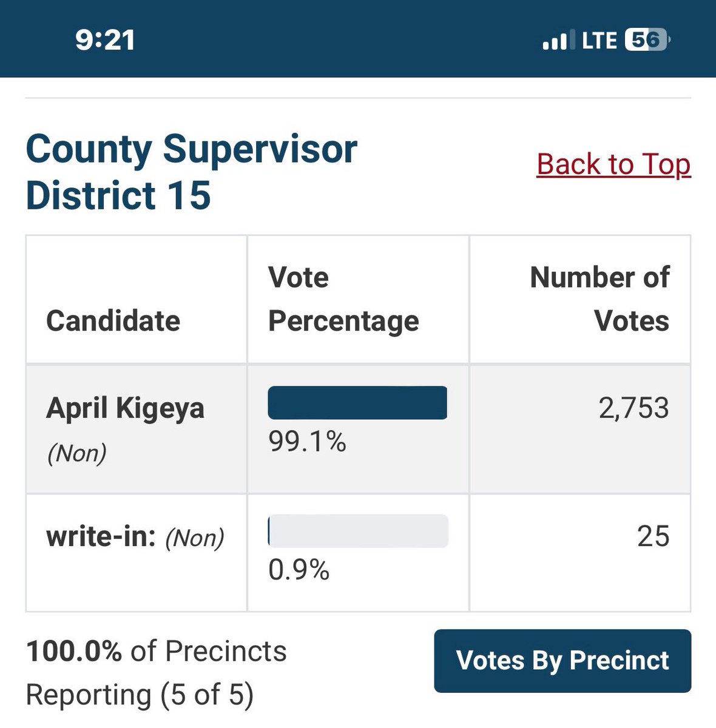Select the write-in candidate row label

pyautogui.click(x=135, y=537)
